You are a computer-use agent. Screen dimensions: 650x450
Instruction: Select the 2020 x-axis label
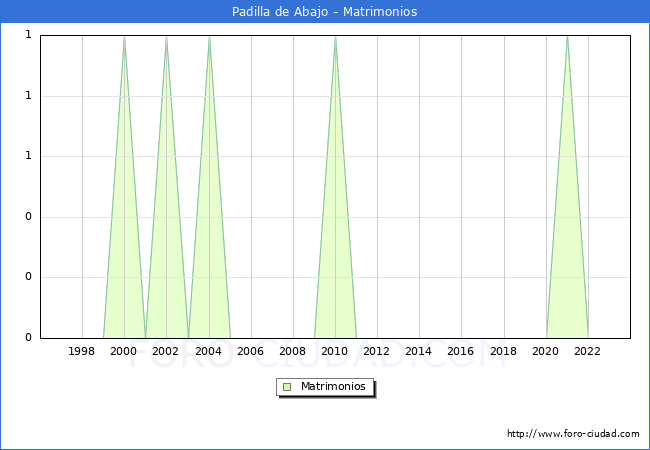(546, 351)
